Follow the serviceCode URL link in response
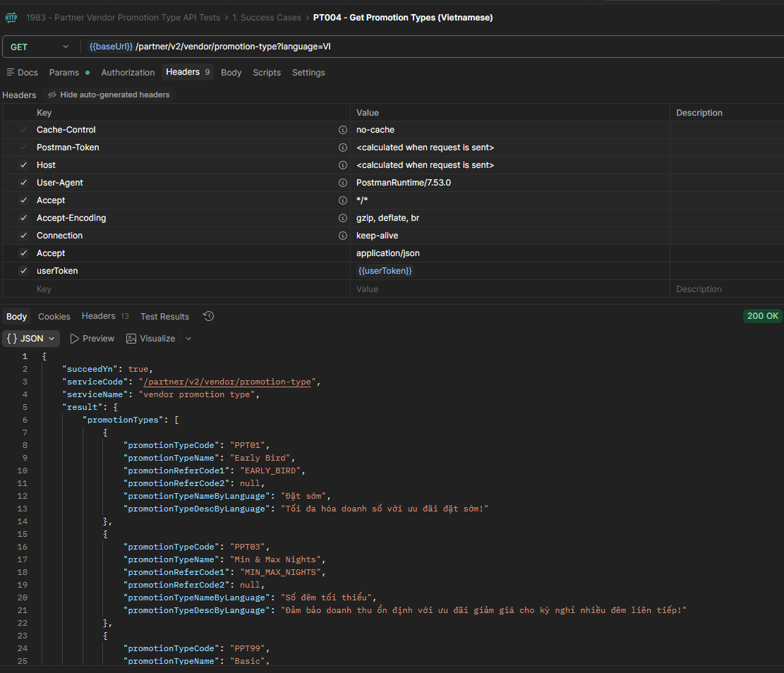784x673 pixels. 227,382
